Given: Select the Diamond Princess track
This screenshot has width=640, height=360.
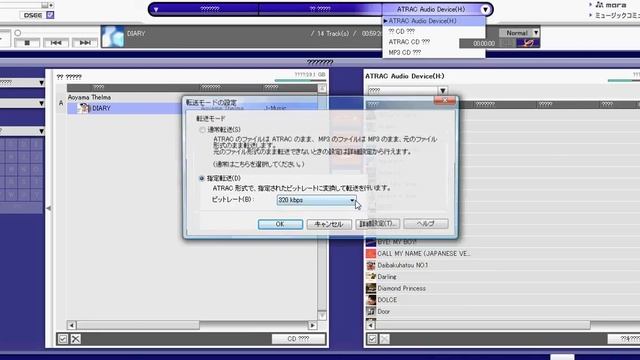Looking at the screenshot, I should tap(402, 288).
